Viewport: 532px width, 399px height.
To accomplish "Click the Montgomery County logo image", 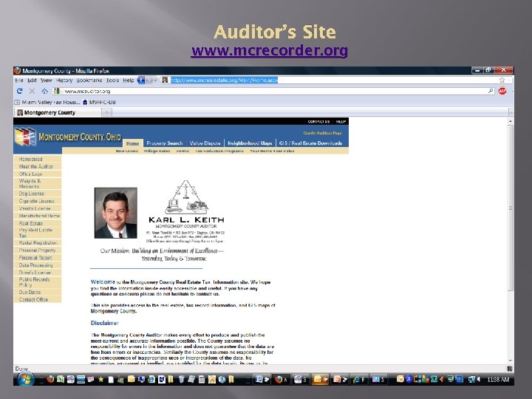I will coord(25,137).
